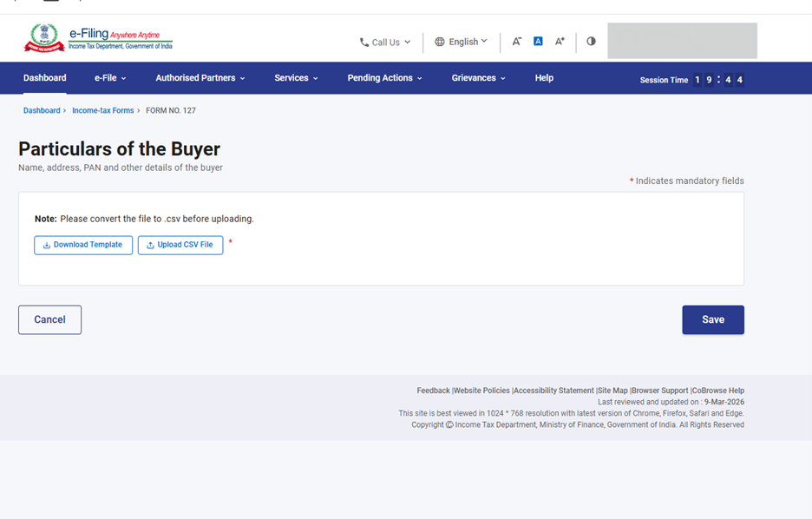Open the Grievances dropdown menu

click(475, 77)
